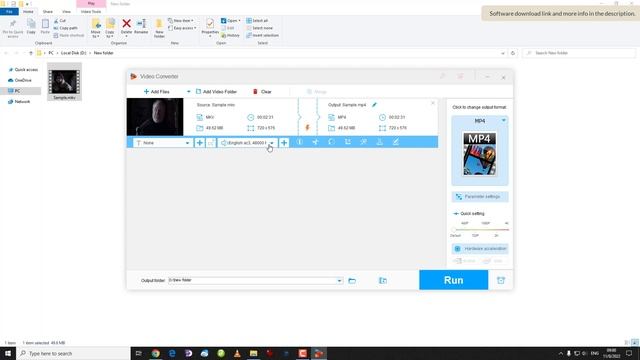Open the watermark stamp tool
Image resolution: width=640 pixels, height=360 pixels.
(x=380, y=142)
